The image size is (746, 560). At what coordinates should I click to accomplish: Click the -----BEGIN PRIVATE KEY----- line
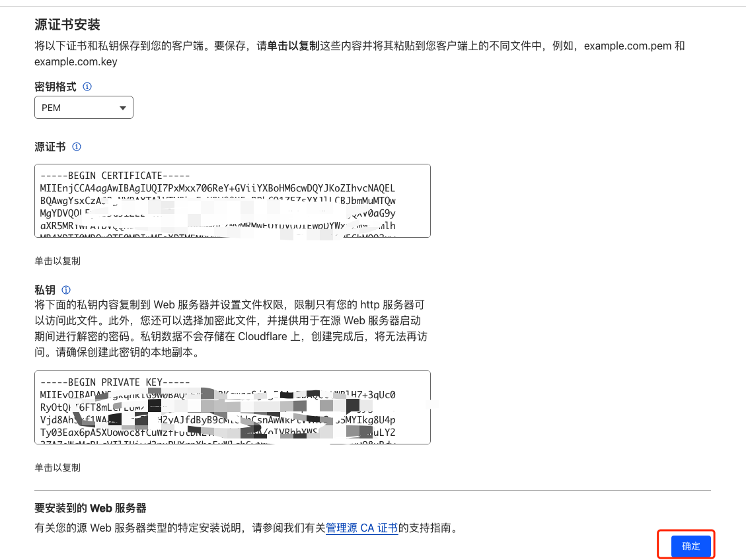click(x=115, y=382)
